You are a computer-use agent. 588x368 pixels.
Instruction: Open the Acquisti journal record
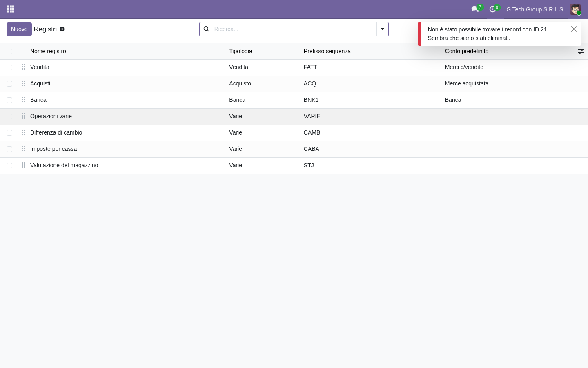pyautogui.click(x=40, y=83)
